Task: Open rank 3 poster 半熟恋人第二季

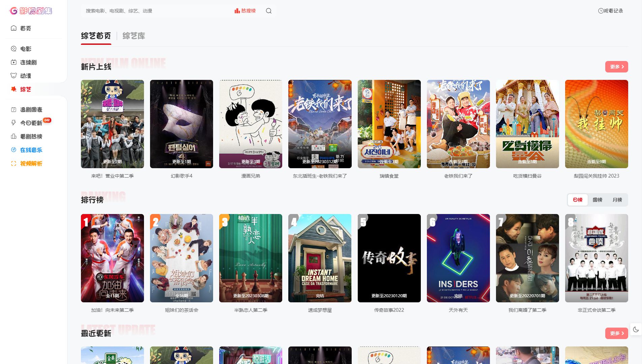Action: click(251, 258)
